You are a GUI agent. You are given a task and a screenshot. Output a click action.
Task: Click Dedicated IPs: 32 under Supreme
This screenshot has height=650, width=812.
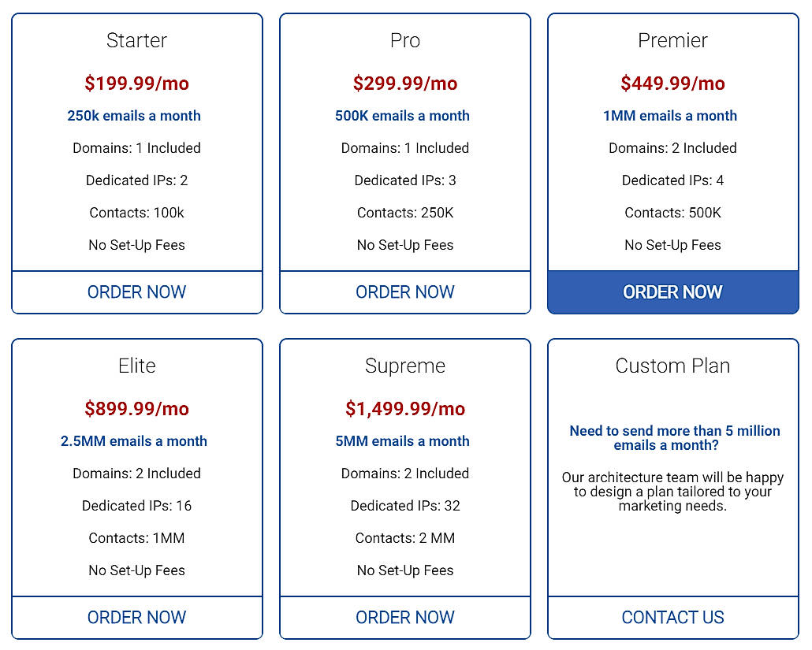point(404,505)
